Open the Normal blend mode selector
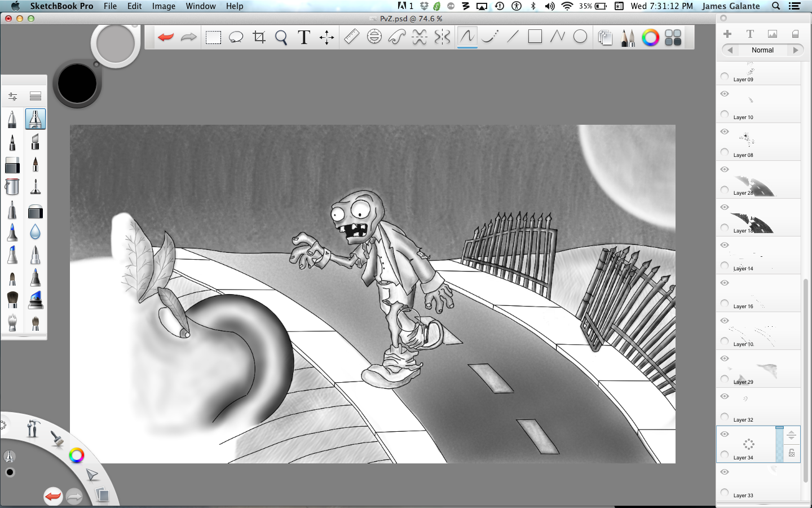Image resolution: width=812 pixels, height=508 pixels. 762,50
